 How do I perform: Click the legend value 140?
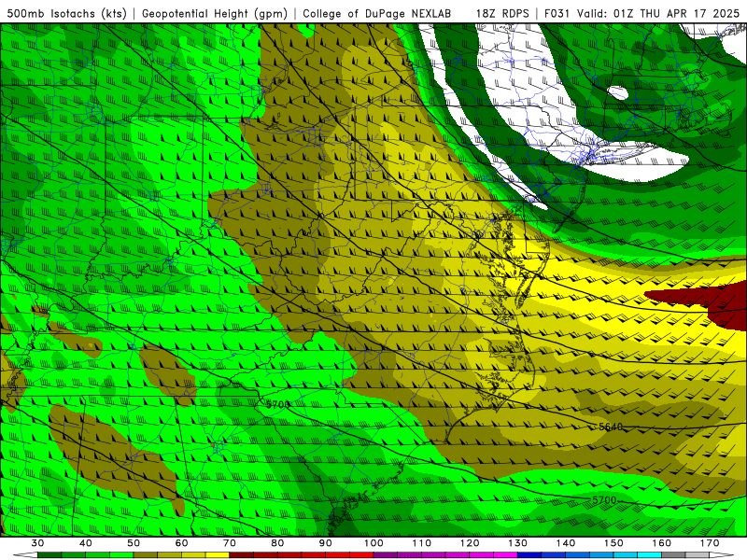[566, 543]
